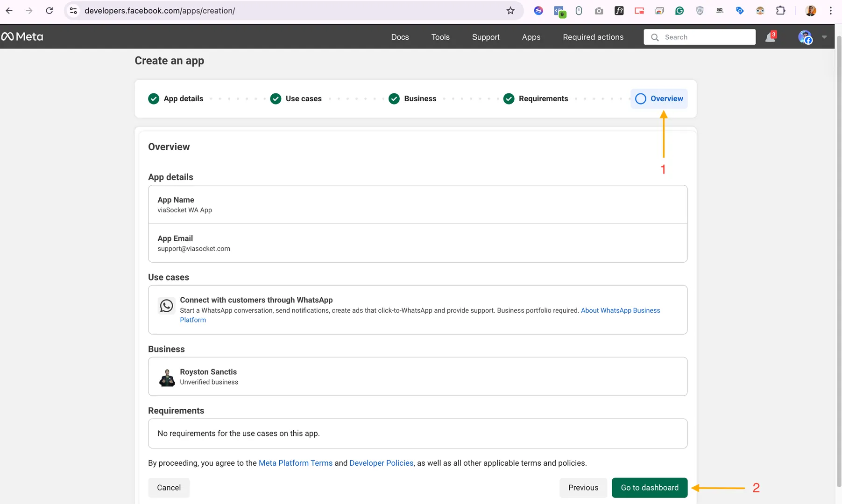Open the picture-in-picture extension icon

pos(639,10)
